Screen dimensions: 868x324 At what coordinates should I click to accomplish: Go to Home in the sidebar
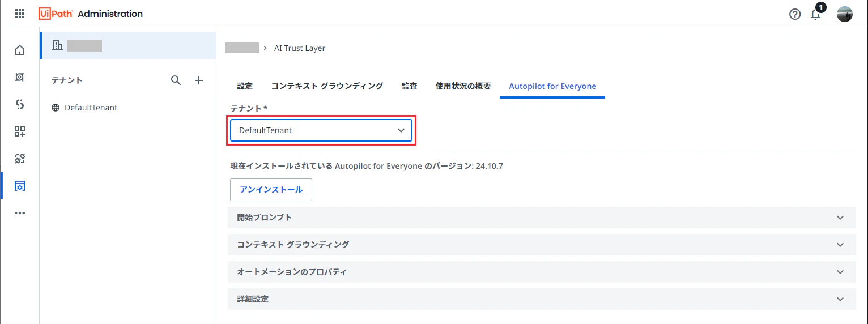(x=20, y=50)
